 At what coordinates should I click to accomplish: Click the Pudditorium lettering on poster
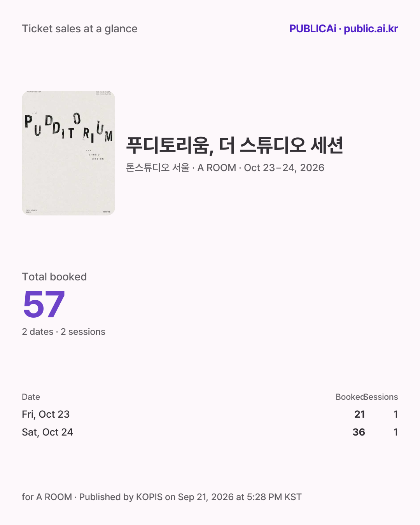tap(69, 128)
